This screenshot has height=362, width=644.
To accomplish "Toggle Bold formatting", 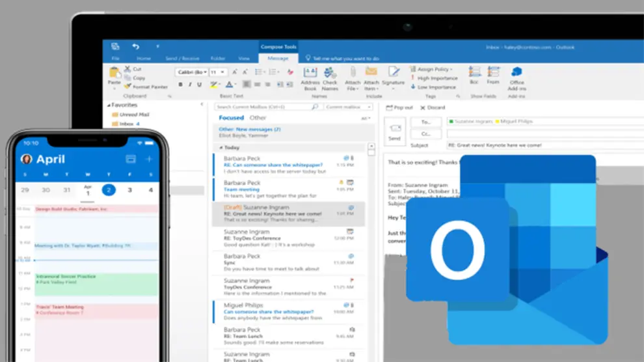I will coord(181,85).
